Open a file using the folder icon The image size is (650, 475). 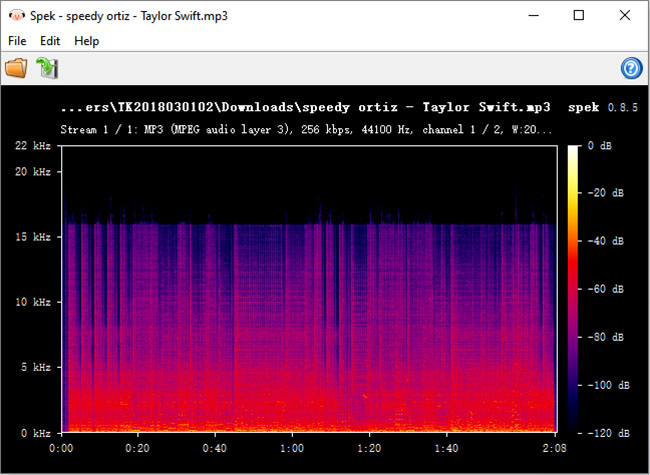pyautogui.click(x=16, y=68)
